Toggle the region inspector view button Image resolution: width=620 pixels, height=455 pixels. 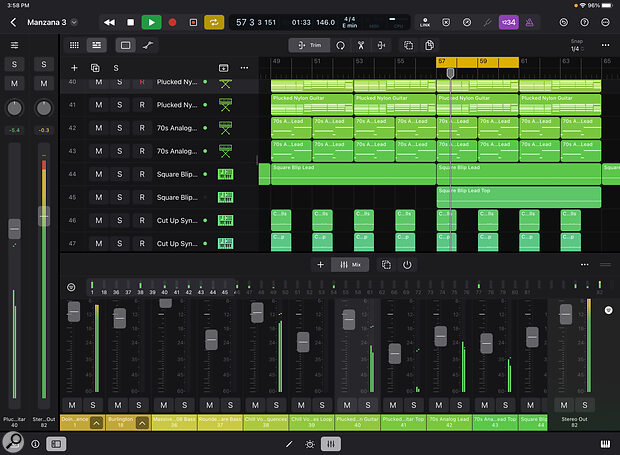pos(125,45)
